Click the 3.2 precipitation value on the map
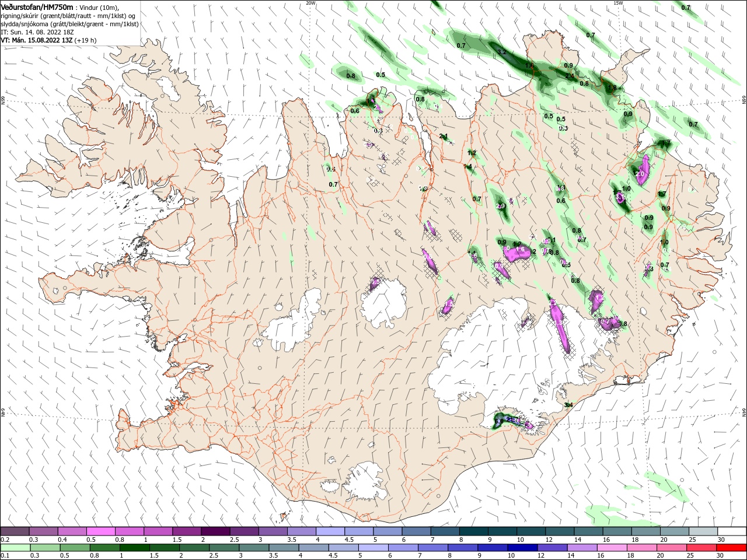Viewport: 747px width, 560px height. pyautogui.click(x=501, y=52)
